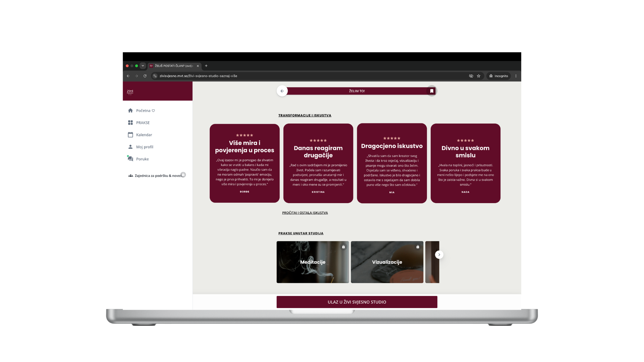Click the TRANSFORMACIJE I ISKUSTVA heading

pos(305,115)
